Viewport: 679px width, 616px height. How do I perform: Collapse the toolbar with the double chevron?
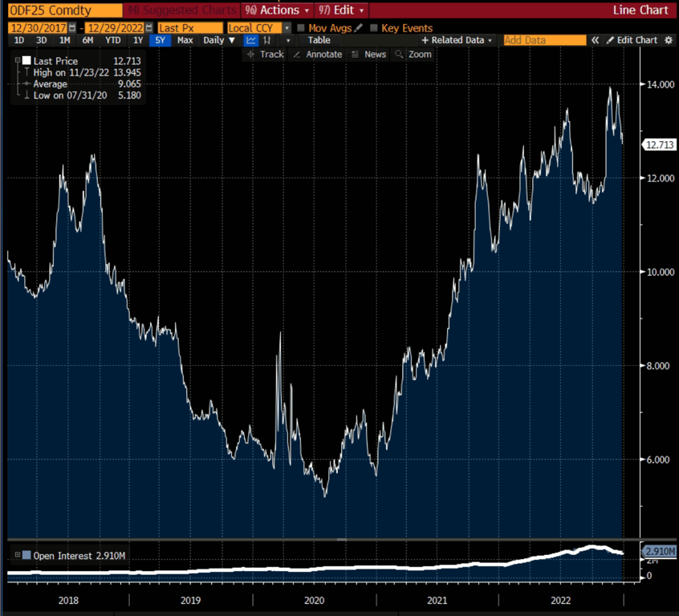[596, 40]
